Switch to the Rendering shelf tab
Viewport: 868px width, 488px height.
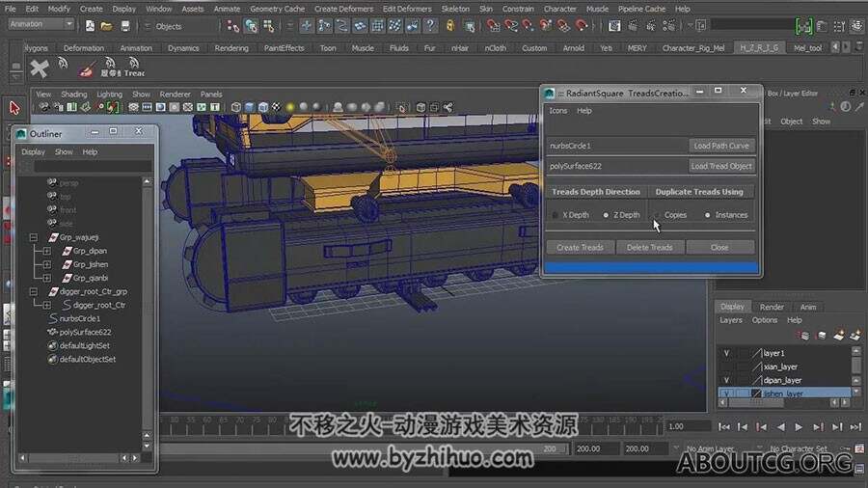click(231, 48)
